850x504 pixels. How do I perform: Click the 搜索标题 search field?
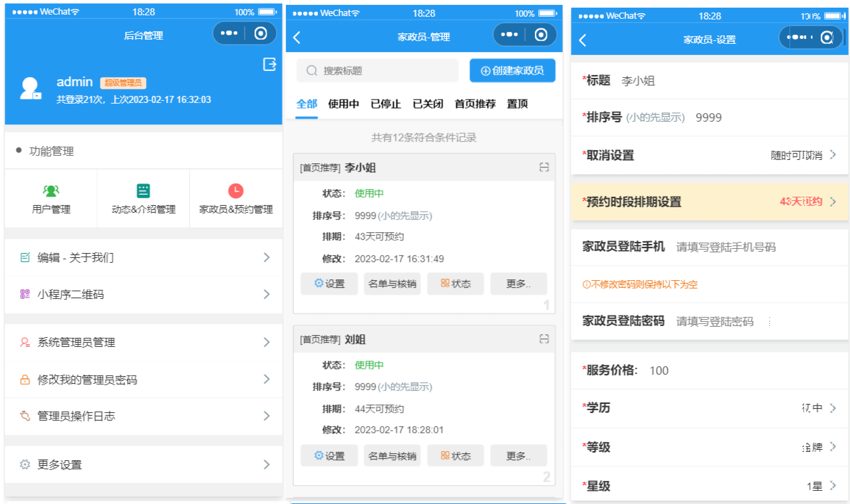377,71
